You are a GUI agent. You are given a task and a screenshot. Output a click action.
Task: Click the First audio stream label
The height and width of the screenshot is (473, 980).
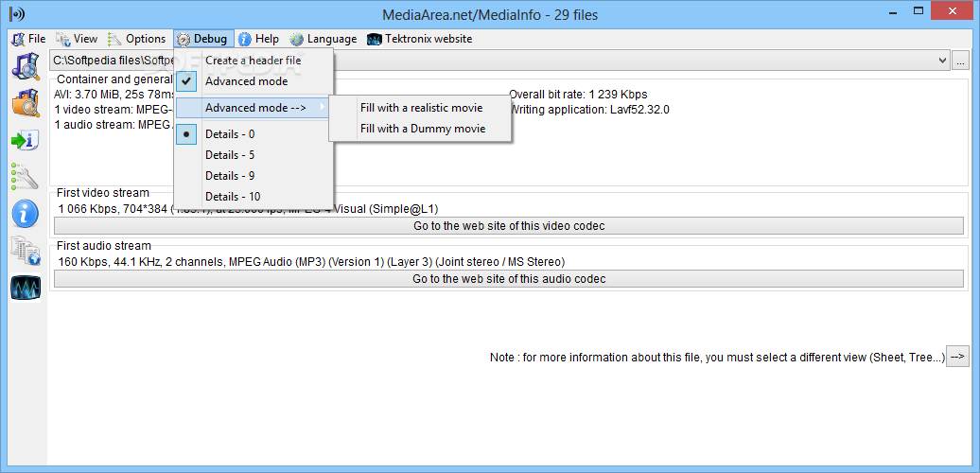point(104,246)
